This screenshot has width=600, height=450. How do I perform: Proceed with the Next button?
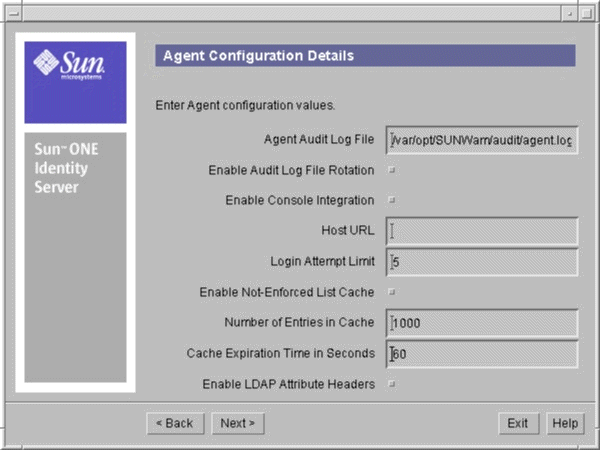238,424
